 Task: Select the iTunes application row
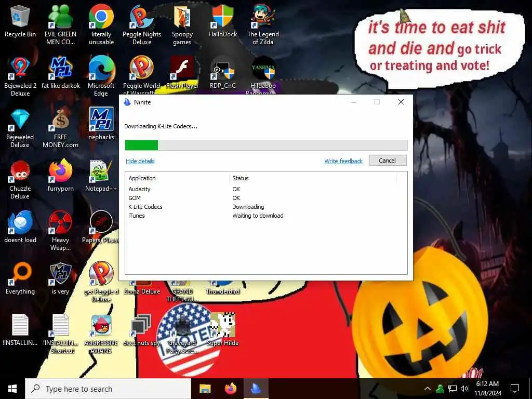[265, 216]
